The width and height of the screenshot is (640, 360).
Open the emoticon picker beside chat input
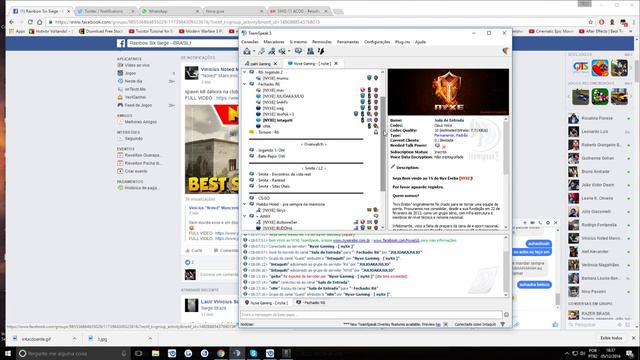[506, 315]
